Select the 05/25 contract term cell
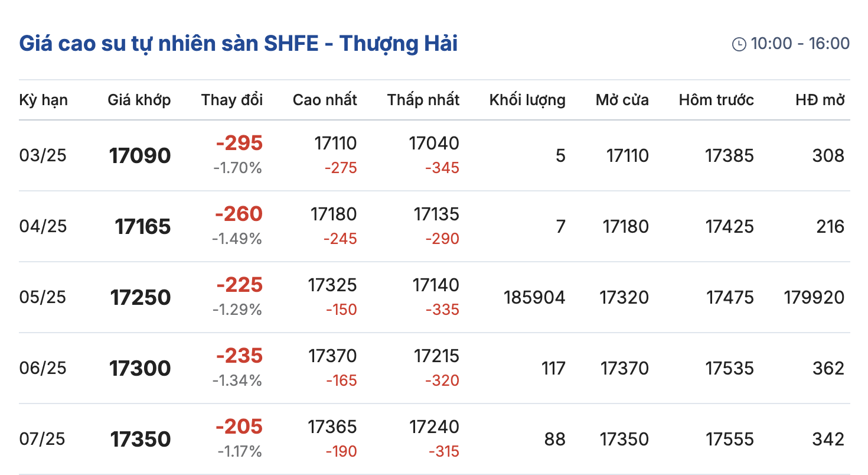868x475 pixels. click(43, 297)
